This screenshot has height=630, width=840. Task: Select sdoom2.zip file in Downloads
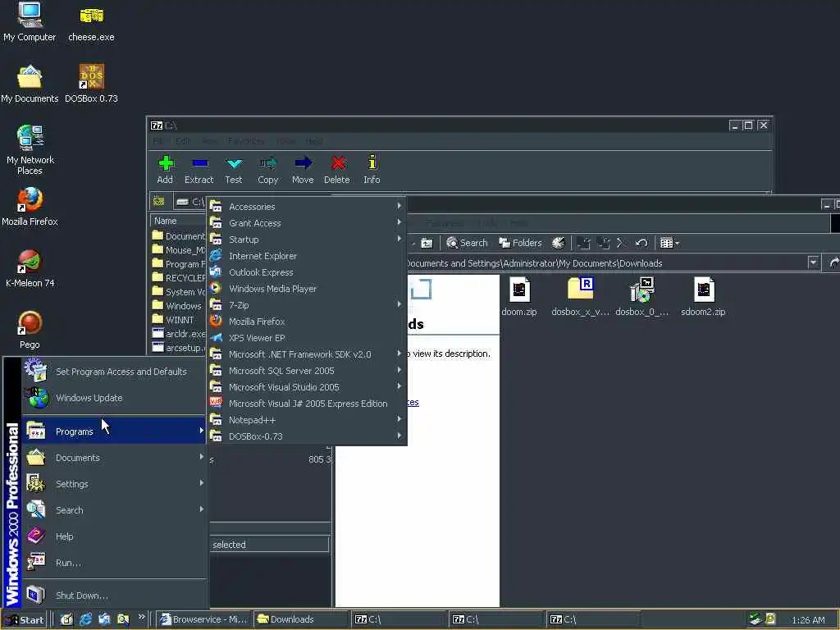(703, 297)
